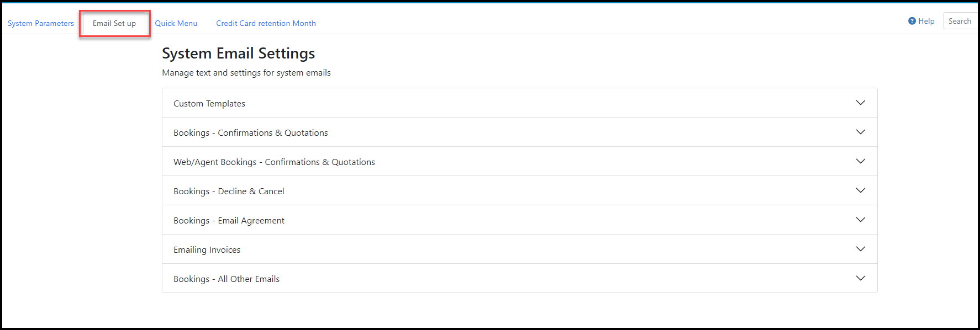Click Web/Agent Bookings section title text
This screenshot has width=980, height=330.
pyautogui.click(x=274, y=162)
